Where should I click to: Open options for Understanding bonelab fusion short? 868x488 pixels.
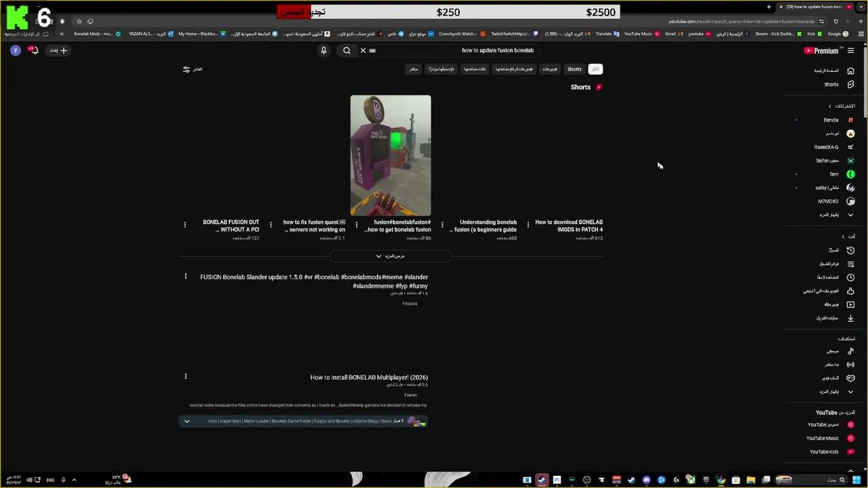[x=442, y=225]
